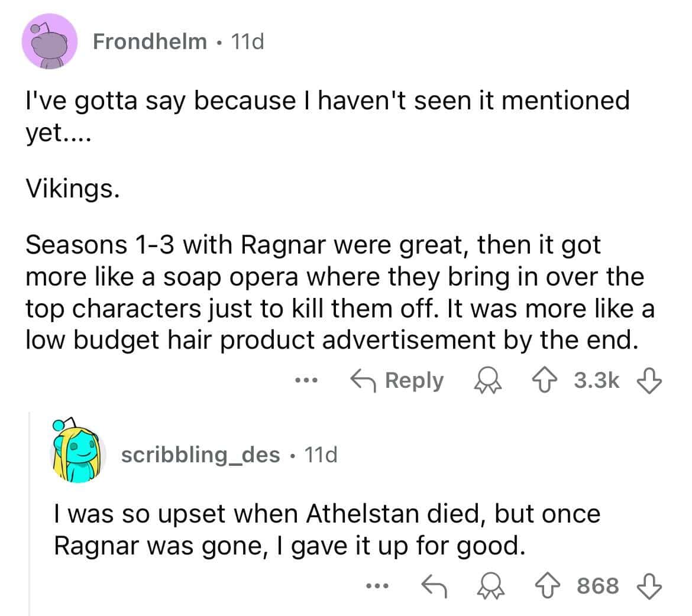The image size is (692, 616).
Task: Visit the Frondhelm username link
Action: [x=150, y=41]
